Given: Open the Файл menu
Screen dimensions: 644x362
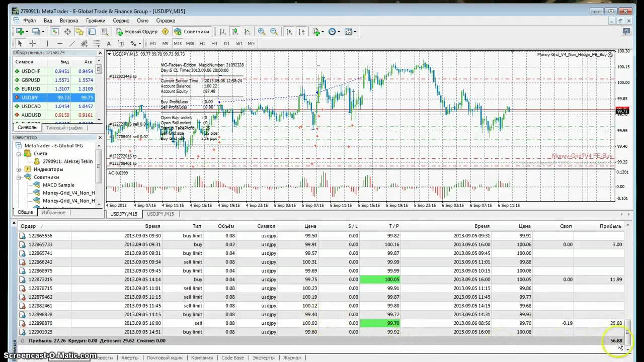Looking at the screenshot, I should pos(29,21).
